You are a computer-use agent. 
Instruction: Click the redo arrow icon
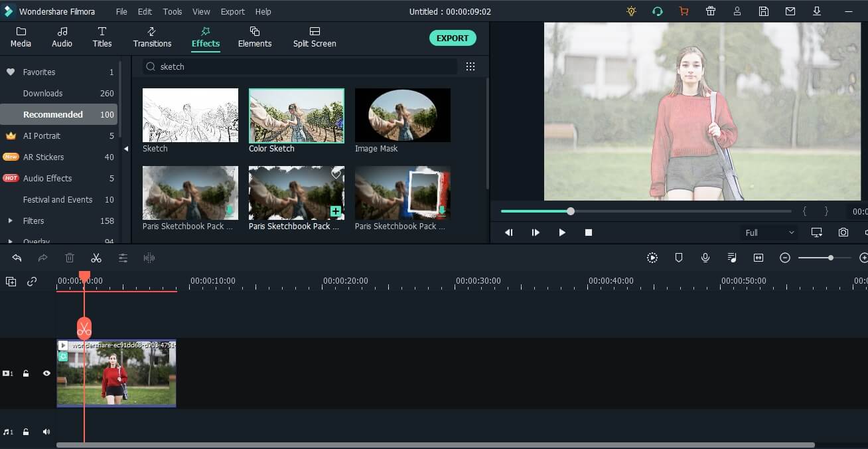(x=43, y=258)
